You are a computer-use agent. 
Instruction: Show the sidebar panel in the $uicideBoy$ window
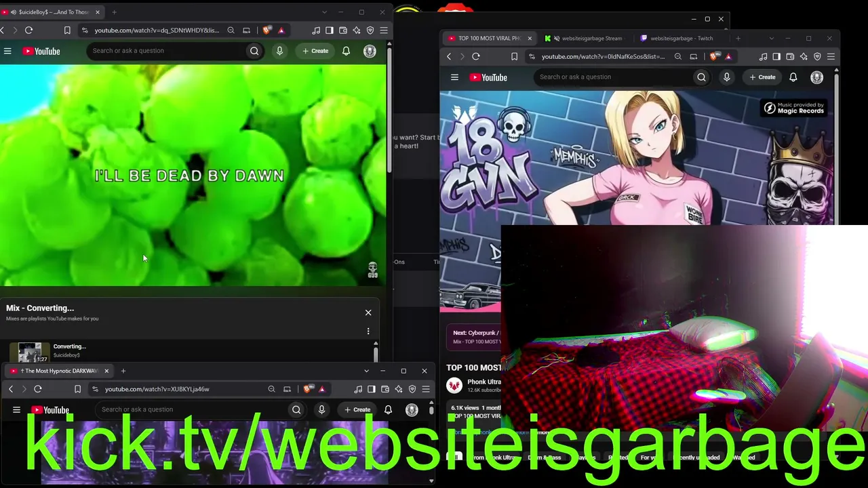click(x=330, y=30)
